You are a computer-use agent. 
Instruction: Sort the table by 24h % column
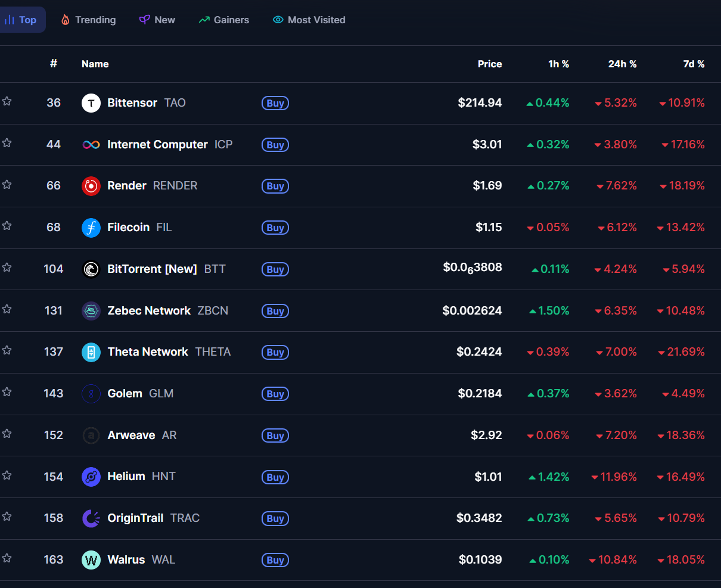coord(622,64)
